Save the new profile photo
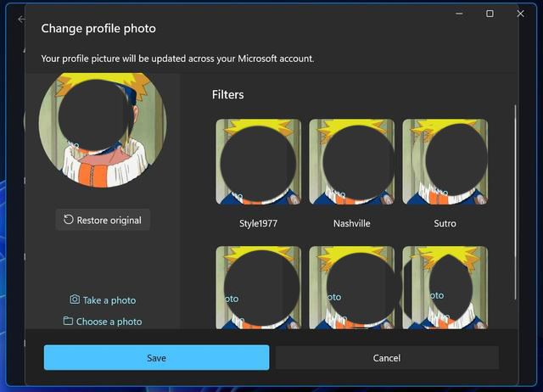Image resolution: width=543 pixels, height=392 pixels. tap(156, 357)
